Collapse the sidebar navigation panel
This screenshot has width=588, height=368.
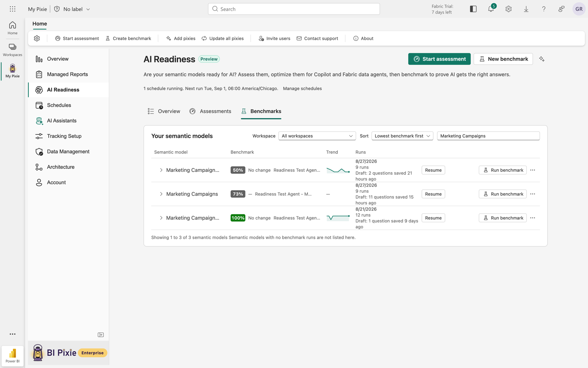click(x=101, y=335)
